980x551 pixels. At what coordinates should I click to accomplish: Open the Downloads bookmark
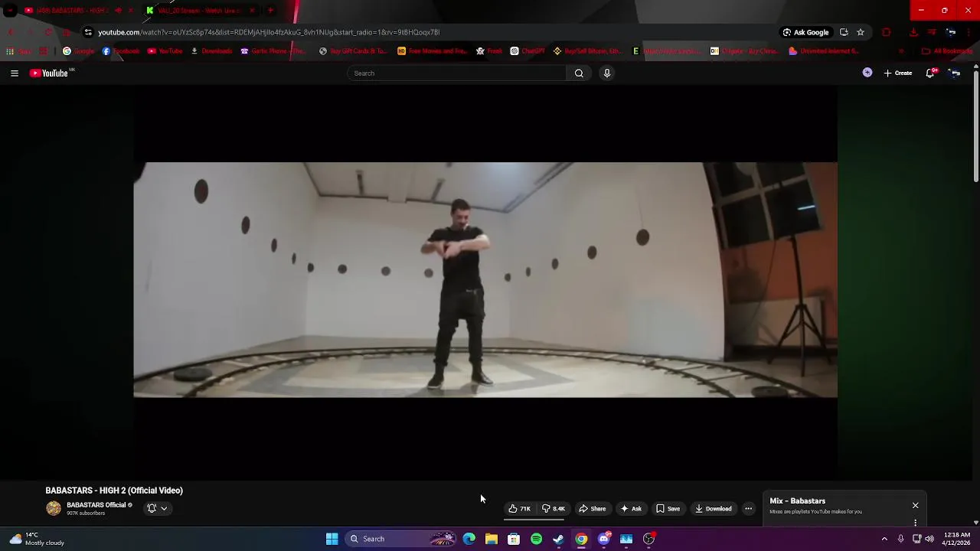coord(211,51)
